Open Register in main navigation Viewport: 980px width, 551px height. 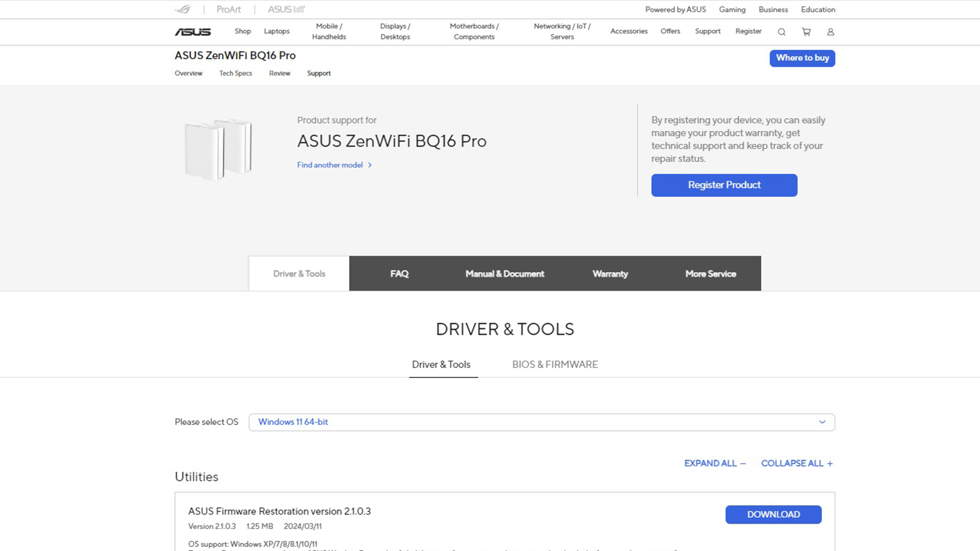coord(748,31)
